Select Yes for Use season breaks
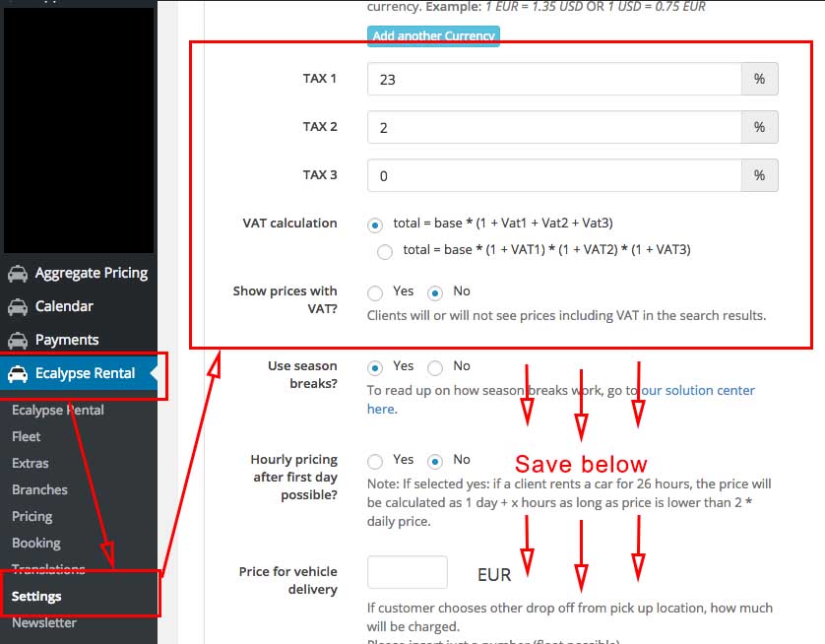The width and height of the screenshot is (825, 644). 375,367
